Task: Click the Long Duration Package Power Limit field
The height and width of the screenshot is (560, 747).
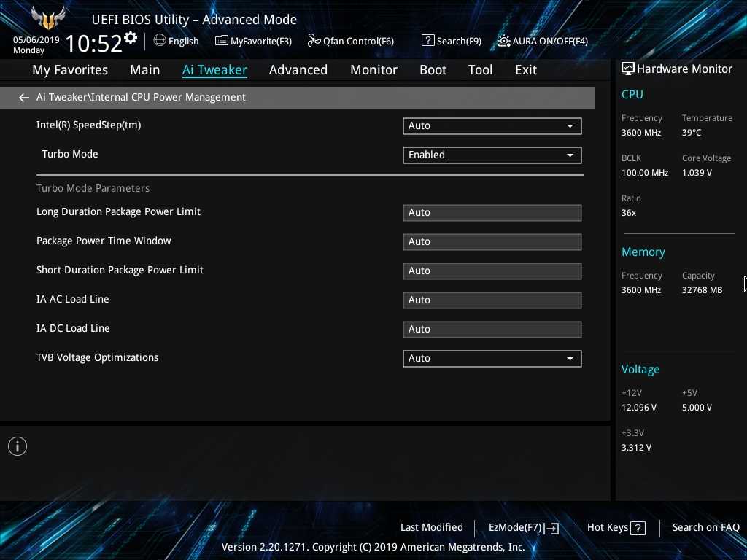Action: point(492,213)
